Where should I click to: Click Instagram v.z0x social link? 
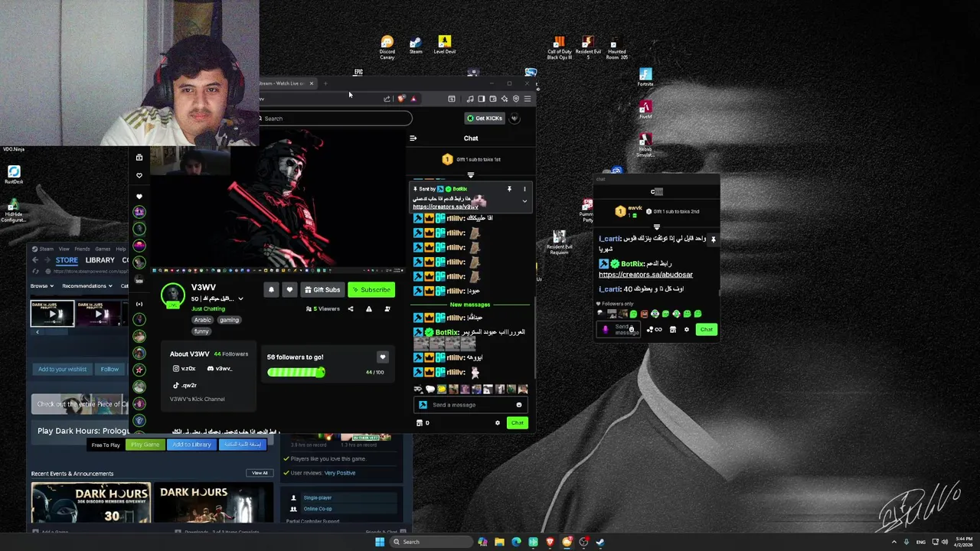coord(185,369)
